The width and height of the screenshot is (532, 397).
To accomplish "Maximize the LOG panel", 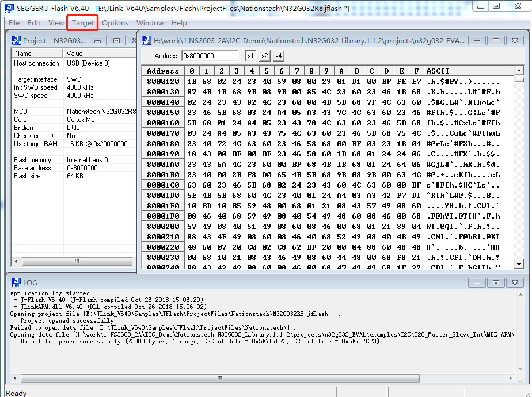I will pyautogui.click(x=496, y=283).
